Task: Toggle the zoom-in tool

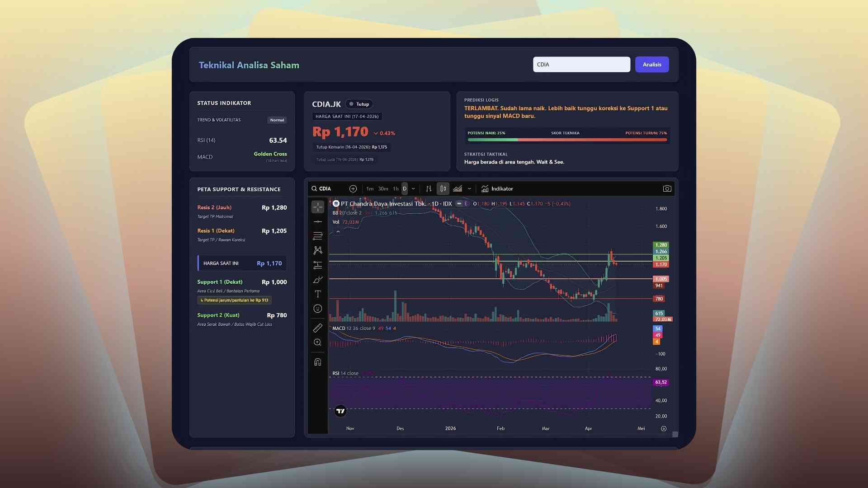Action: 318,342
